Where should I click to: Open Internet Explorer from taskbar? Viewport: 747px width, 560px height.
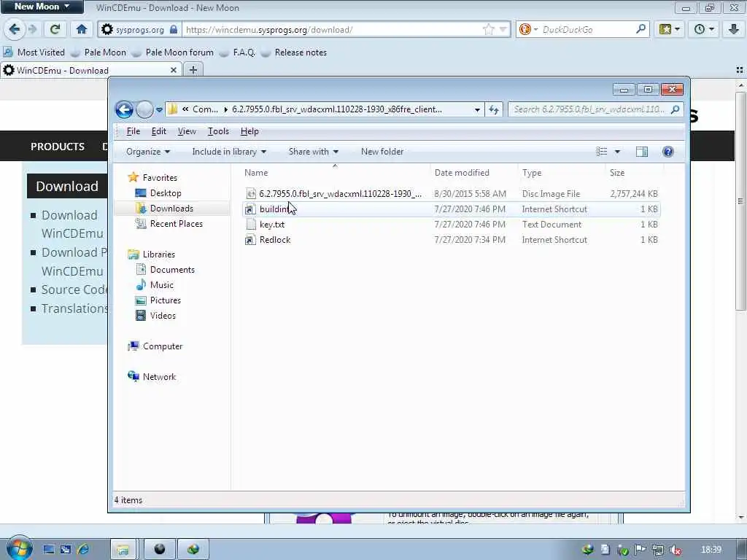83,550
